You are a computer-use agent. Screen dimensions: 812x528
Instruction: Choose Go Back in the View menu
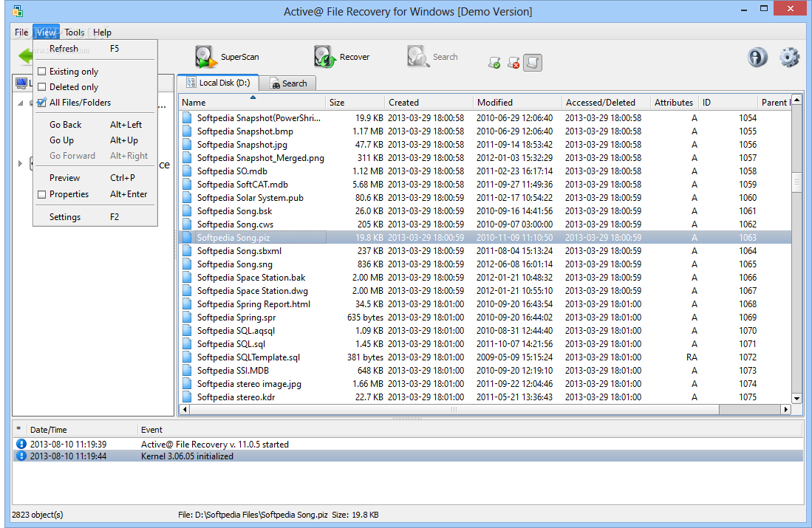pos(95,125)
